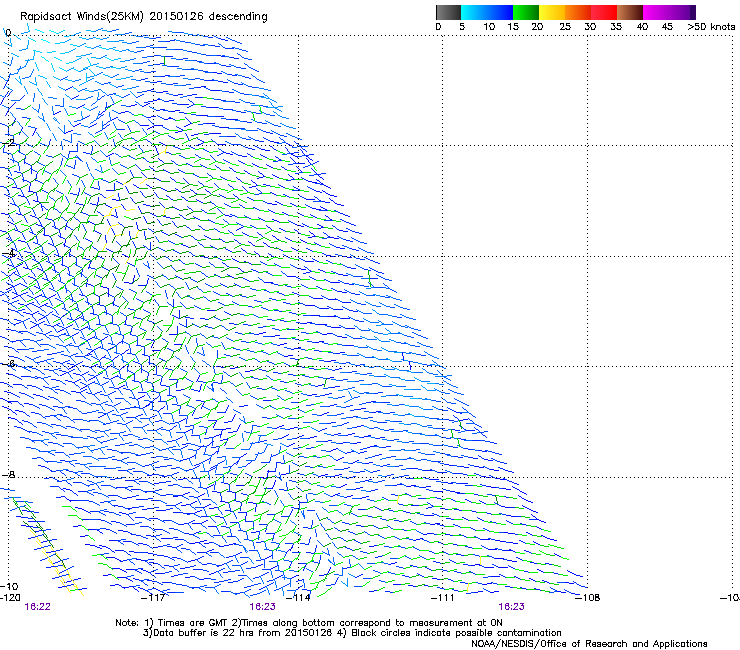Click the purple '18:23' label near -111
The height and width of the screenshot is (650, 740).
pos(511,607)
